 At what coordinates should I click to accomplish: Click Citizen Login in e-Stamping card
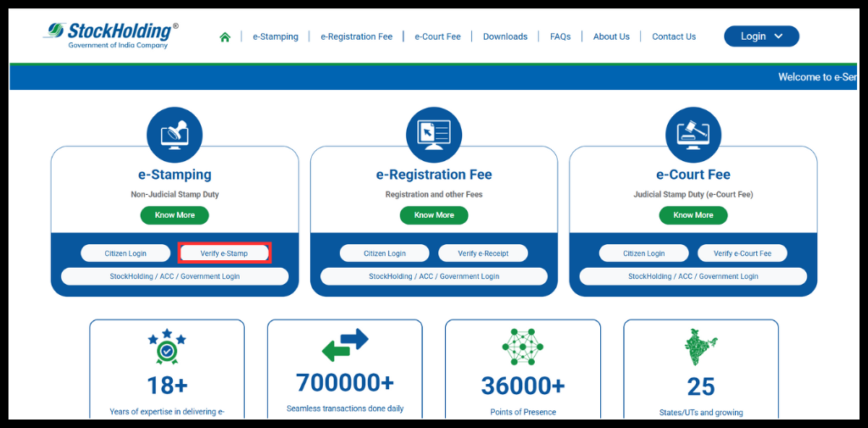[125, 253]
